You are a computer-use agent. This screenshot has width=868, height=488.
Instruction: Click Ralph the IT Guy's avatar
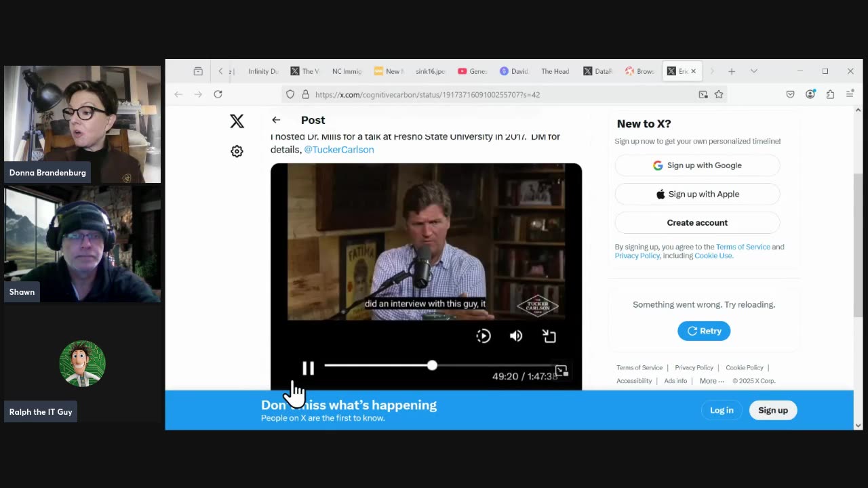82,363
